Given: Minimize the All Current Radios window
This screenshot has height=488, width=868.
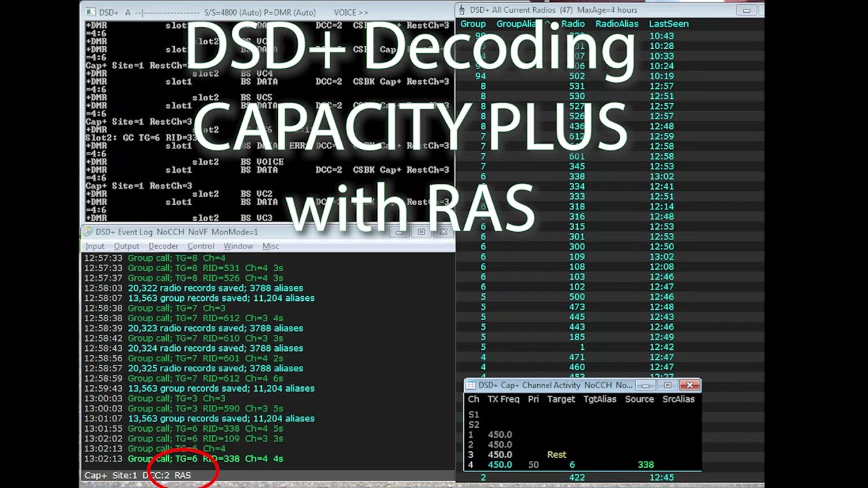Looking at the screenshot, I should (747, 10).
